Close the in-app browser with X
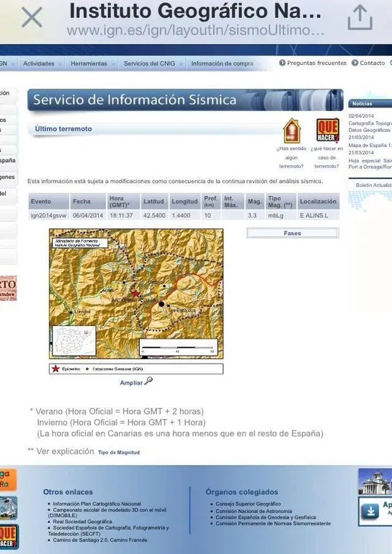The width and height of the screenshot is (392, 554). point(32,18)
